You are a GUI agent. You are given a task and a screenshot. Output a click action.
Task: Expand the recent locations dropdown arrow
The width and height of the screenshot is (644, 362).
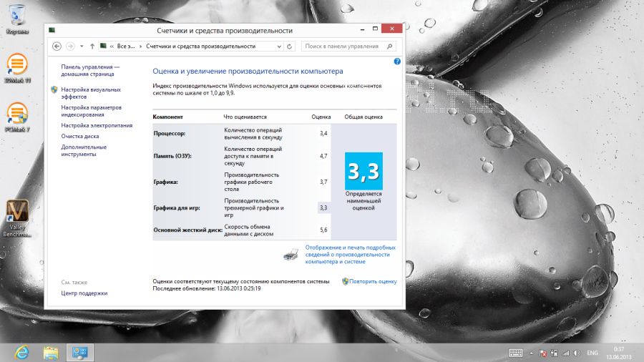82,46
